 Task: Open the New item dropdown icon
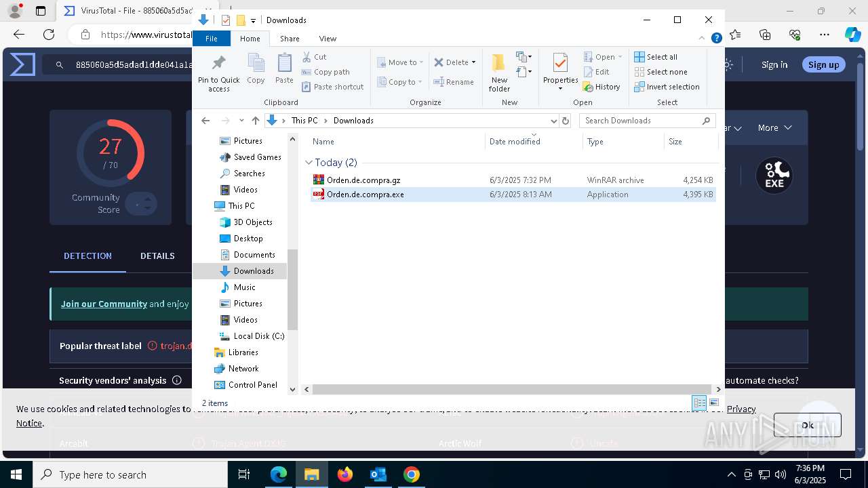[x=524, y=57]
